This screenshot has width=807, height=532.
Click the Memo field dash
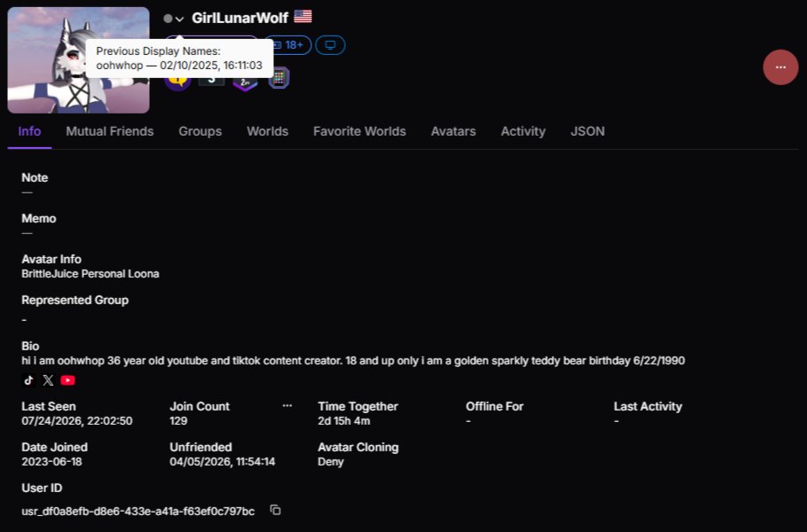tap(27, 233)
